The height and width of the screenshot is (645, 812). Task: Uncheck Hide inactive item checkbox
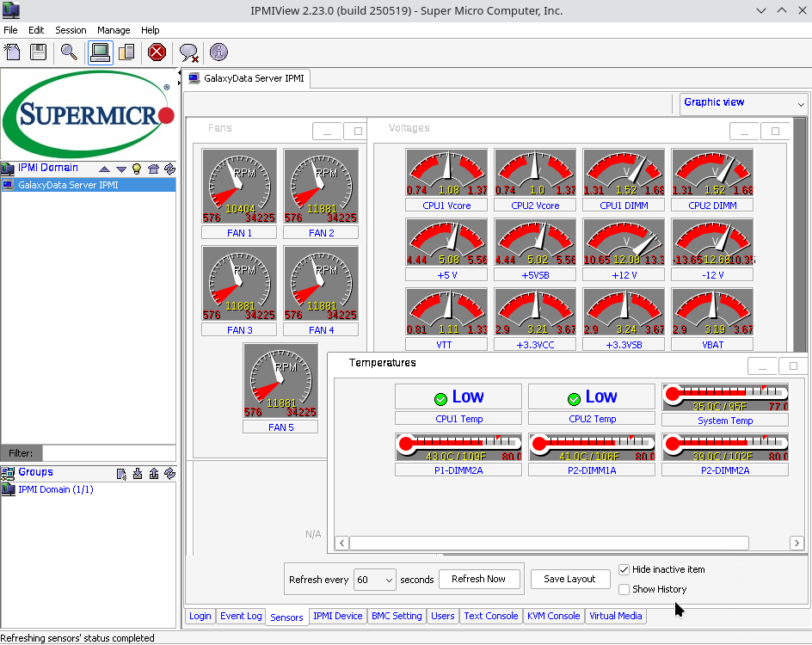pyautogui.click(x=624, y=569)
